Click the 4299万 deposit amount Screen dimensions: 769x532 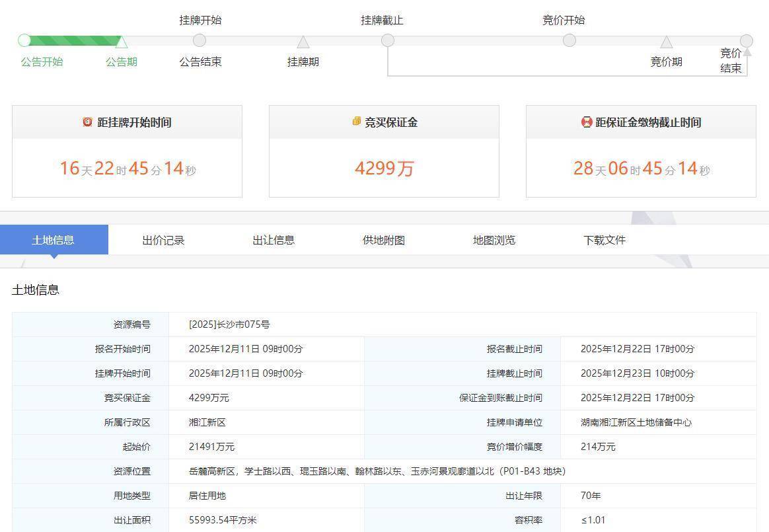(384, 169)
